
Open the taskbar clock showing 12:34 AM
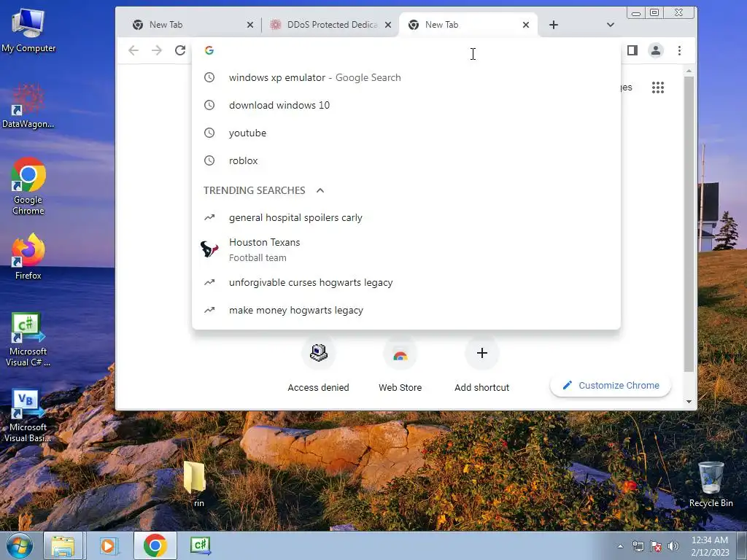[710, 546]
